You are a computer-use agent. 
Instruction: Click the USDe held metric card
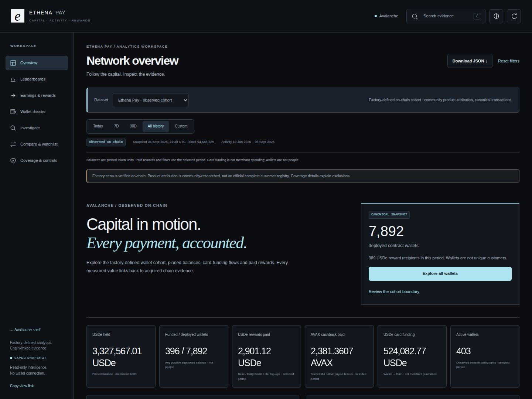pos(121,356)
